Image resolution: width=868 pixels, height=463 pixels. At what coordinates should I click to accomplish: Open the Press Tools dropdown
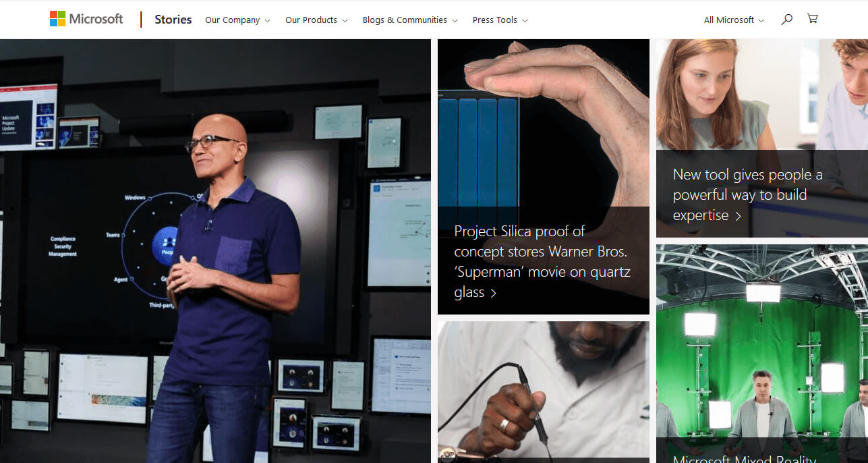coord(499,20)
